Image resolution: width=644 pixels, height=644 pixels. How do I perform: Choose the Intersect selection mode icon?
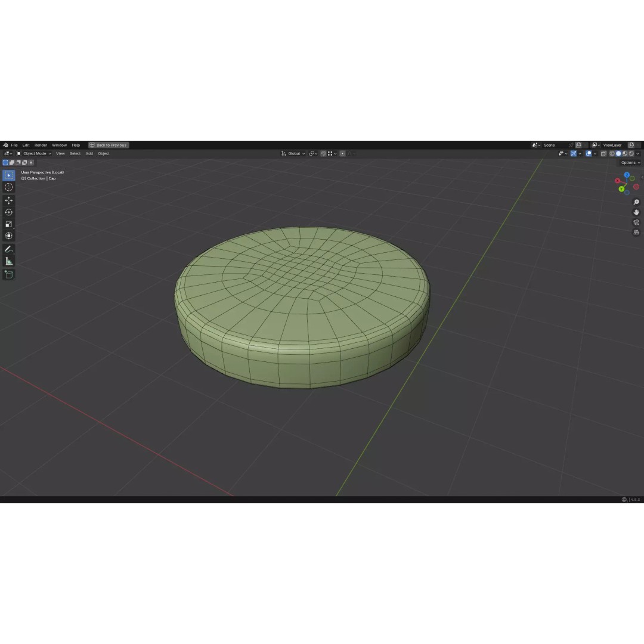tap(31, 163)
